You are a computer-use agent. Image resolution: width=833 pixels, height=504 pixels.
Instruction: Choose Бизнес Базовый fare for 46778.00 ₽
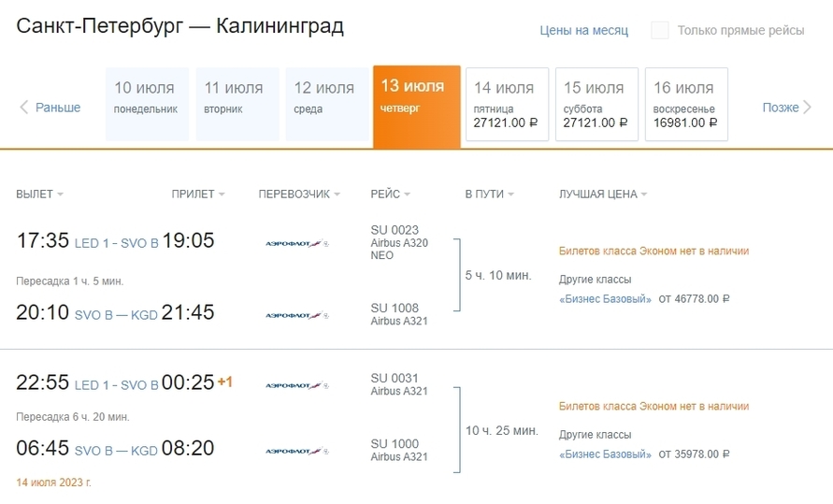coord(605,299)
